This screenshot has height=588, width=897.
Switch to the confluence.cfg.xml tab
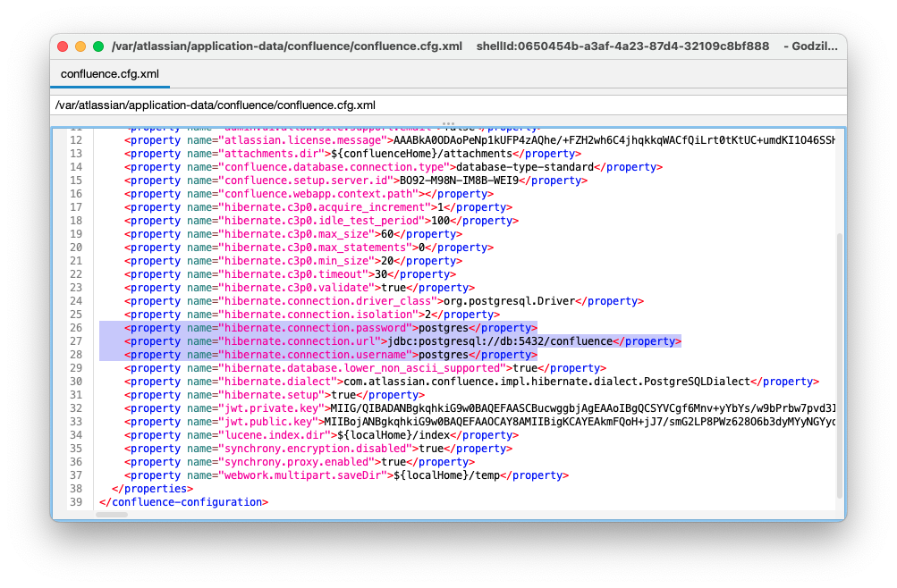110,74
